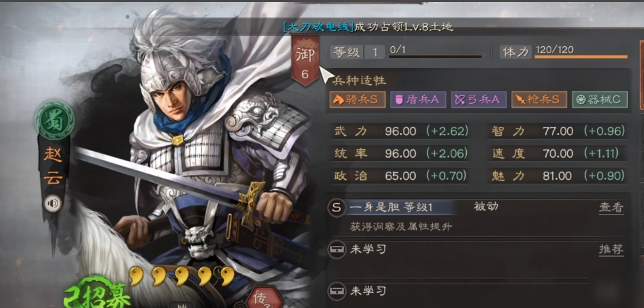Image resolution: width=644 pixels, height=308 pixels.
Task: Play Zhao Yun's voice speaker icon
Action: click(x=52, y=203)
